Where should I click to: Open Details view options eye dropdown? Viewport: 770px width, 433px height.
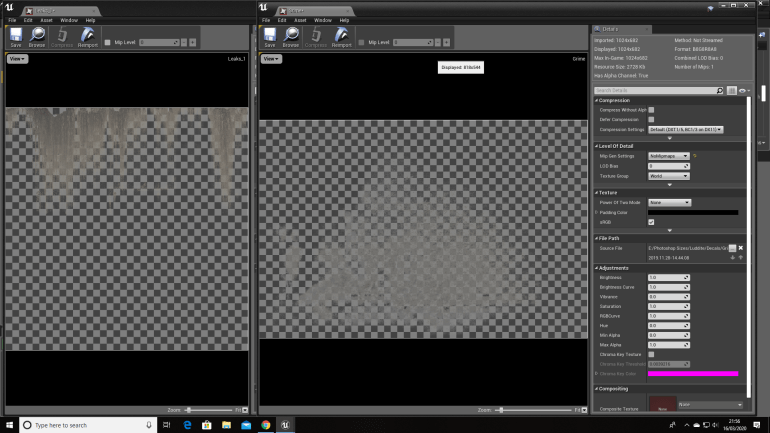coord(744,90)
